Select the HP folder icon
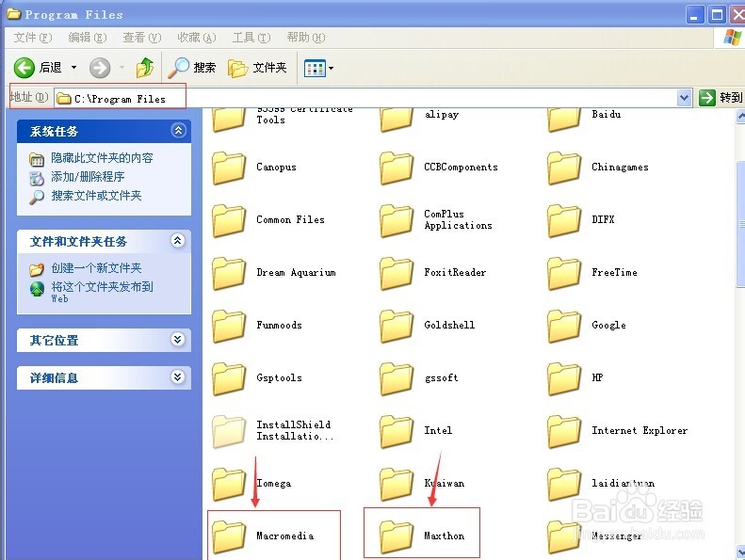The width and height of the screenshot is (745, 560). (563, 378)
